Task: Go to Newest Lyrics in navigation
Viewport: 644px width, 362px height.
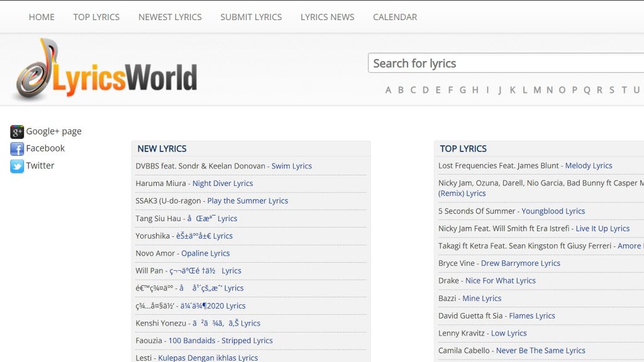Action: click(170, 17)
